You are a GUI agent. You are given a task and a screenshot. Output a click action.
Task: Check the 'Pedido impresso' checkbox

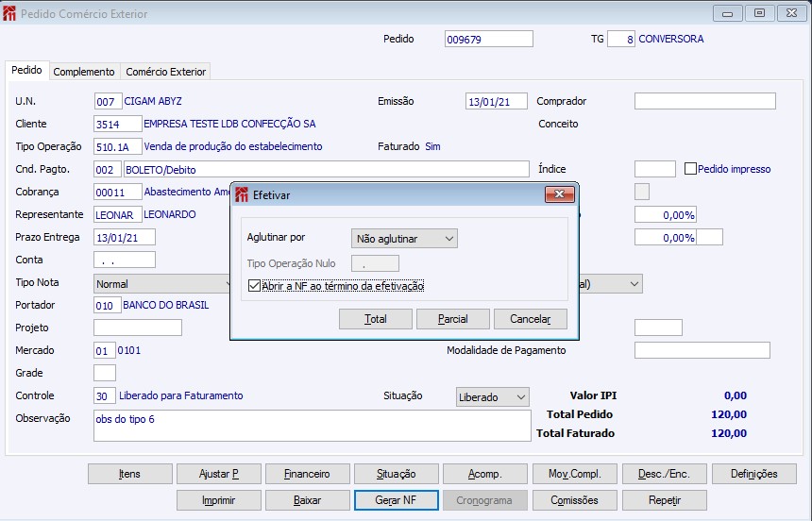click(x=690, y=169)
